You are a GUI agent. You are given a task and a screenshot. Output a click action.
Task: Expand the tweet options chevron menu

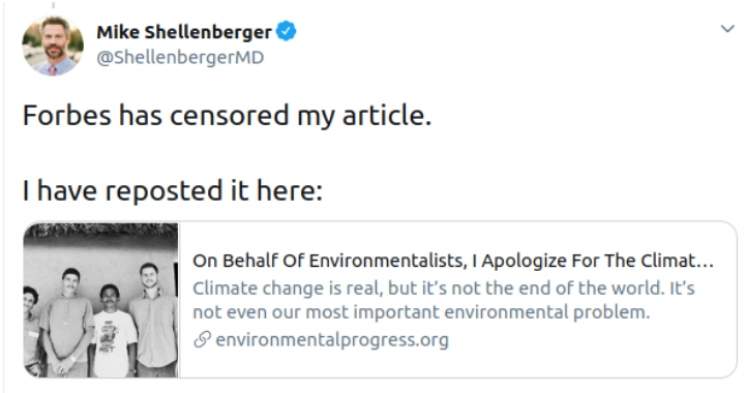(x=727, y=29)
